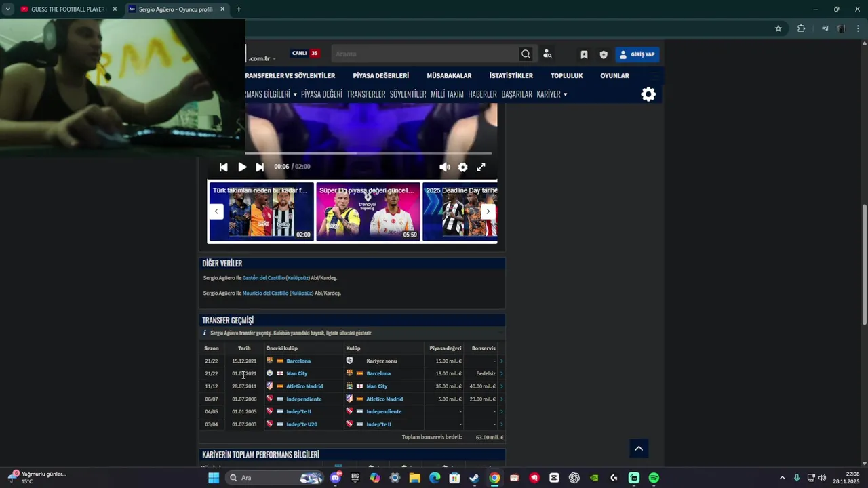Show hidden system tray icons
The image size is (868, 488).
point(782,478)
